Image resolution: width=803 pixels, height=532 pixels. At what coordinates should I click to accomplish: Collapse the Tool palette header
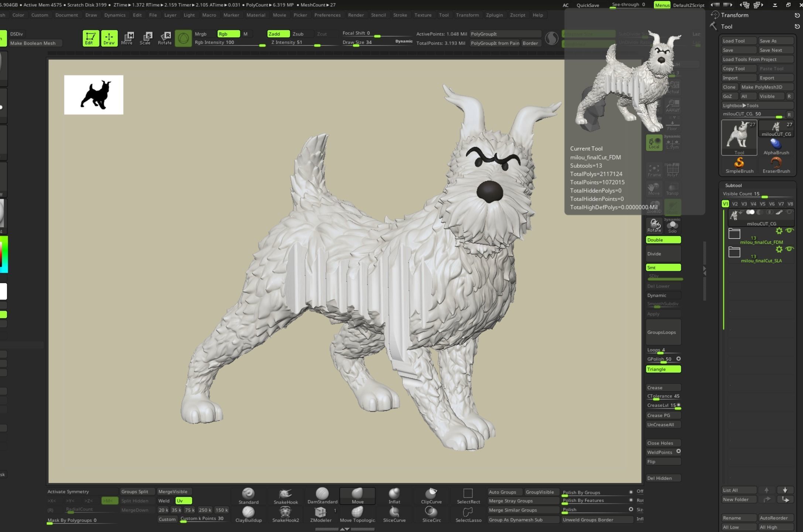point(727,27)
